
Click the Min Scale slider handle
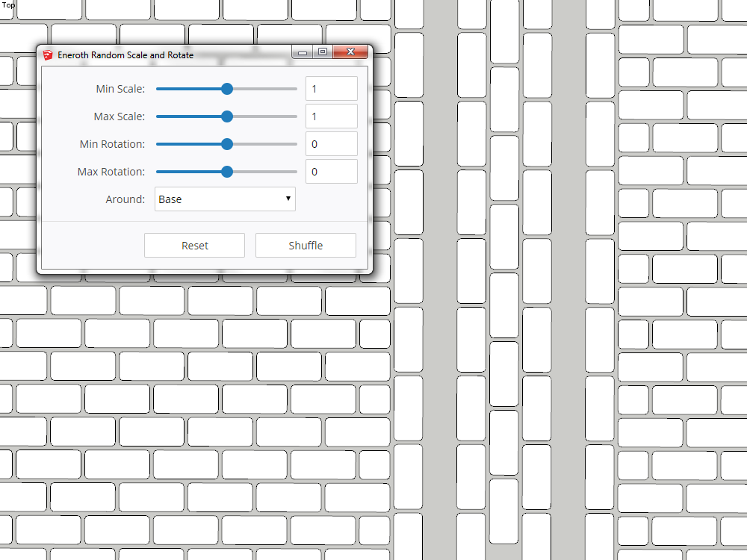pyautogui.click(x=227, y=89)
